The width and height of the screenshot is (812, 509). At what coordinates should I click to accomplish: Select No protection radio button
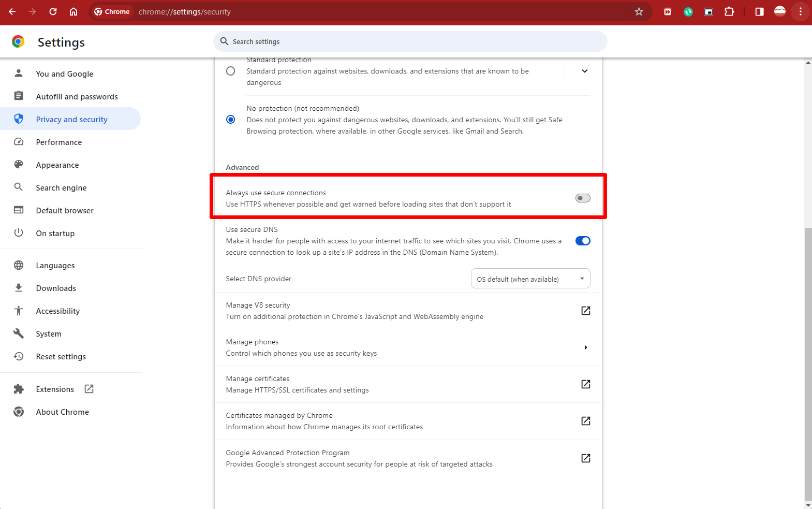coord(231,120)
